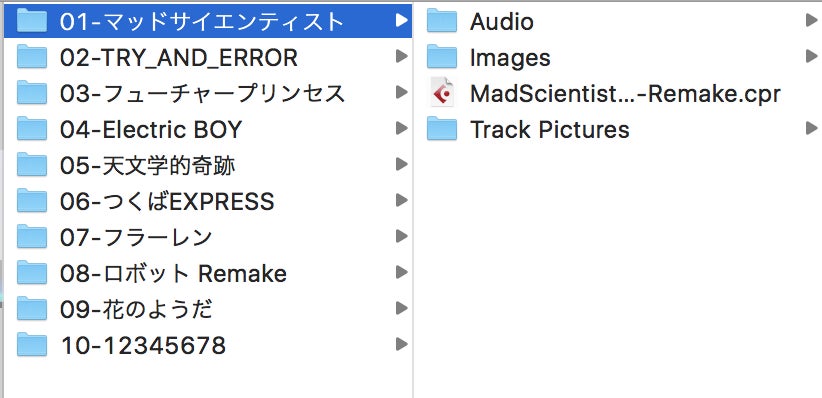The image size is (822, 398).
Task: Click the 10-12345678 folder icon
Action: click(x=31, y=345)
